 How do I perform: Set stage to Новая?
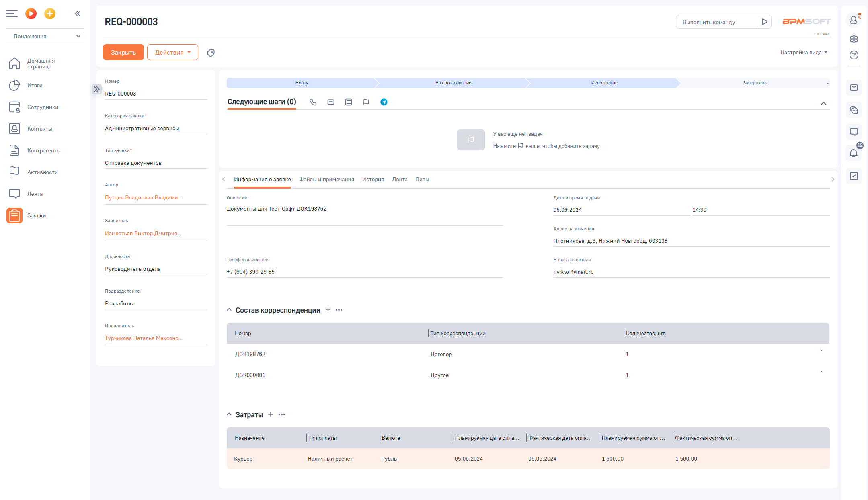point(302,83)
